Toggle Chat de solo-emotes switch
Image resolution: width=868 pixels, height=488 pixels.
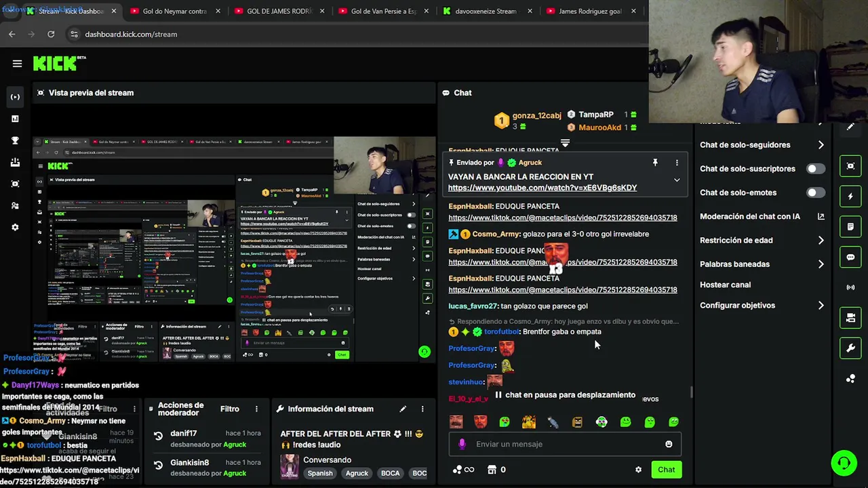tap(816, 192)
